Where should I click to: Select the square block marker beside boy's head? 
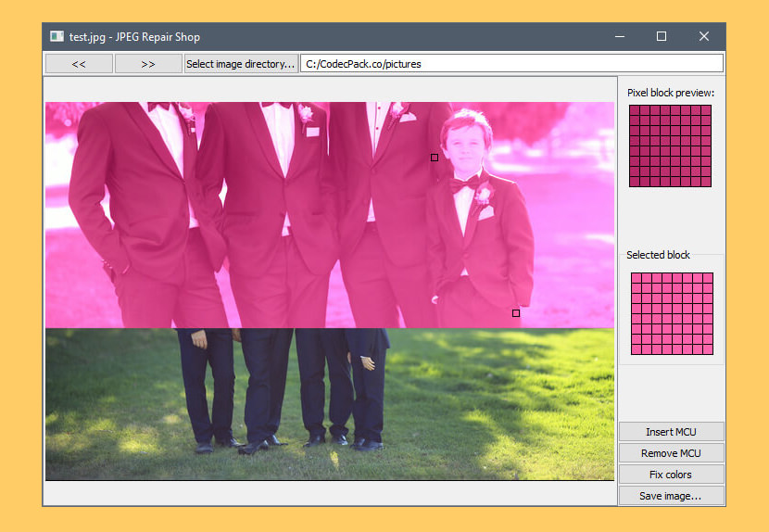(x=435, y=158)
